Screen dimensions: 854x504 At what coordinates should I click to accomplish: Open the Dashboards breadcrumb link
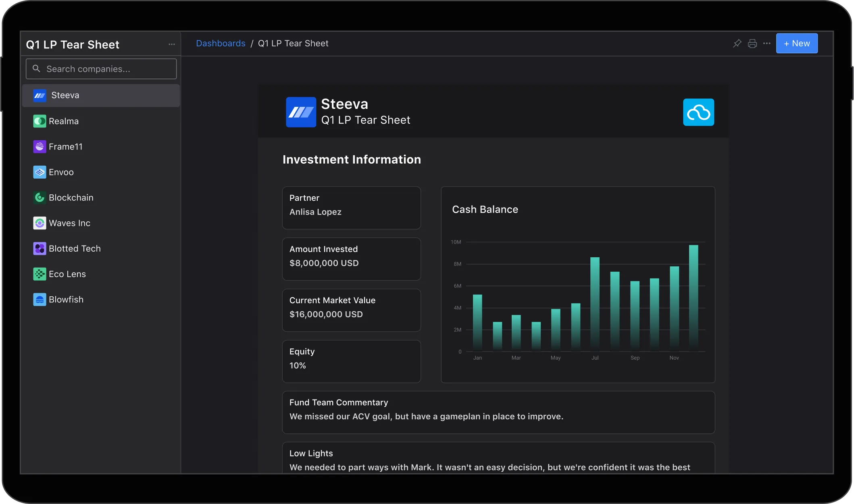pos(221,43)
